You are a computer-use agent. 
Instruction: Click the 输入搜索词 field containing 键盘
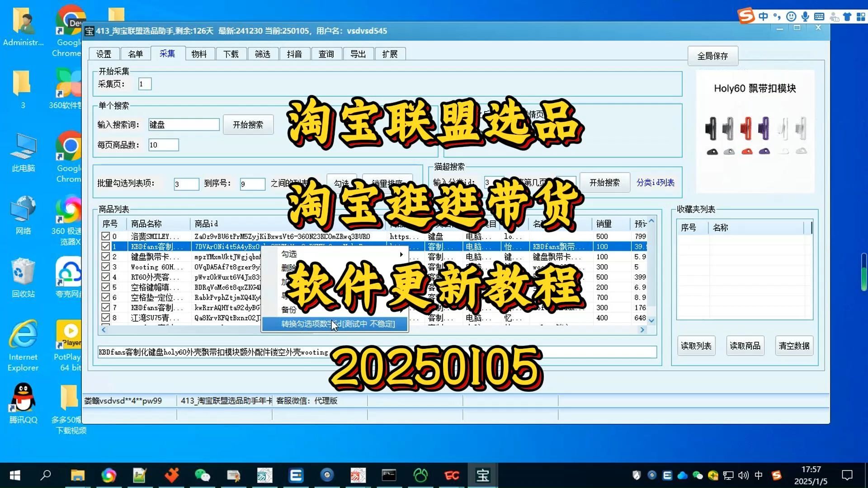pyautogui.click(x=184, y=125)
